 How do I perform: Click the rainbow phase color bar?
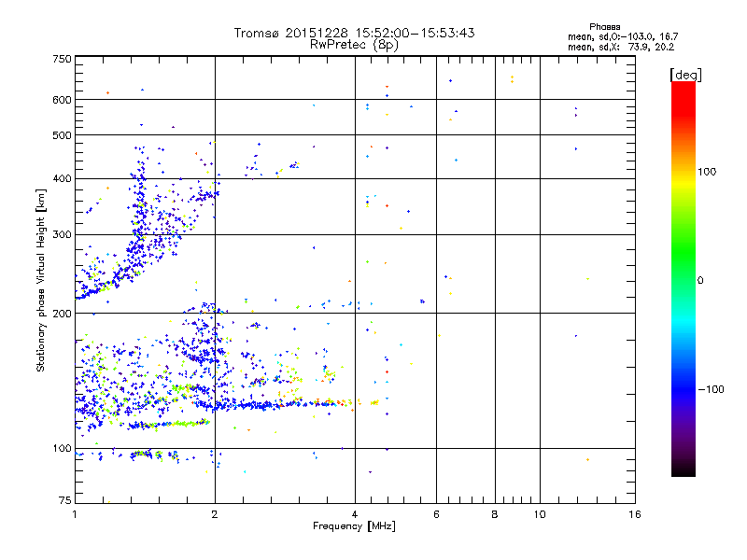(684, 278)
